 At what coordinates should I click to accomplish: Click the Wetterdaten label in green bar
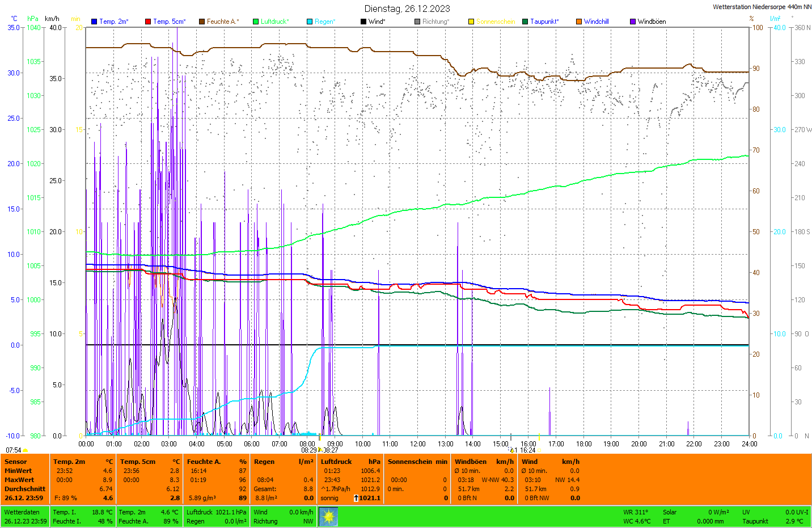coord(22,512)
